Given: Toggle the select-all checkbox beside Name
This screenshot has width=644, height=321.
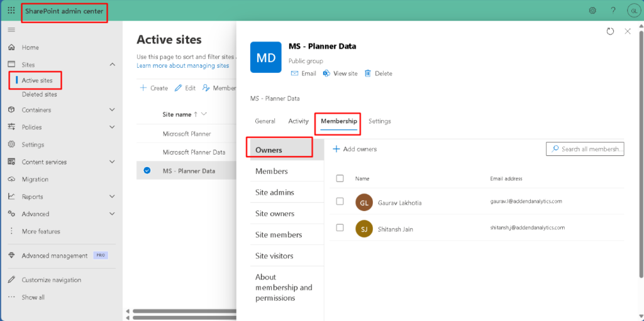Looking at the screenshot, I should (x=340, y=178).
